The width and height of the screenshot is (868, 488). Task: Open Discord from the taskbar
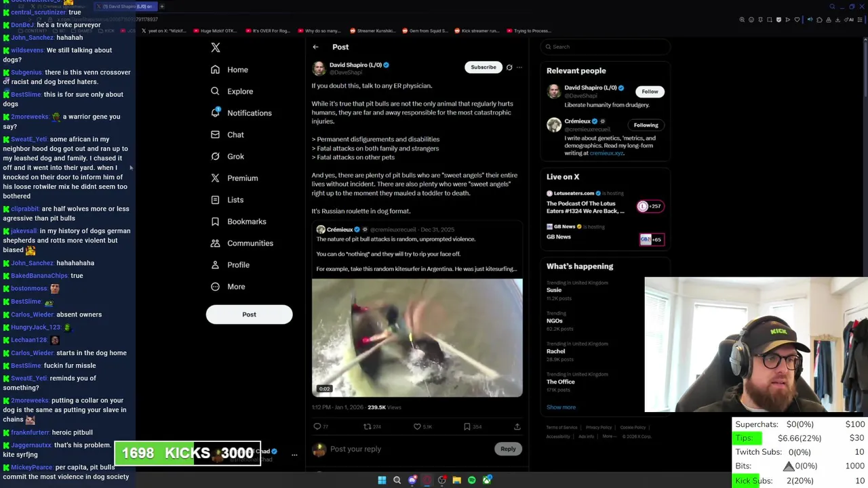pos(412,481)
